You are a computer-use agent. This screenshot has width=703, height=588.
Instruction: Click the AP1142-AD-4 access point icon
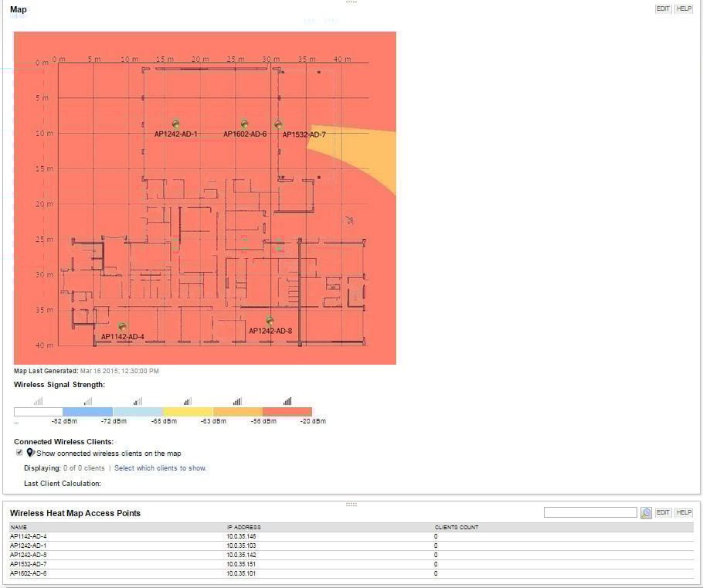(122, 326)
